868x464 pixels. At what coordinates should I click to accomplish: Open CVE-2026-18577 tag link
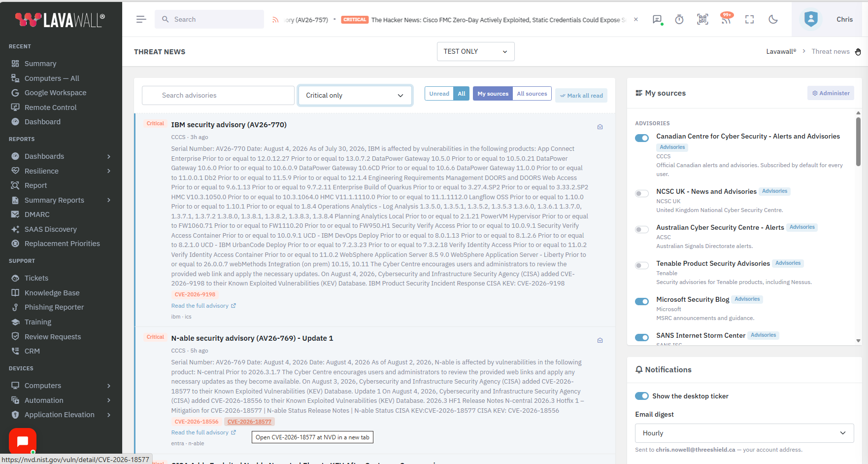[x=249, y=422]
